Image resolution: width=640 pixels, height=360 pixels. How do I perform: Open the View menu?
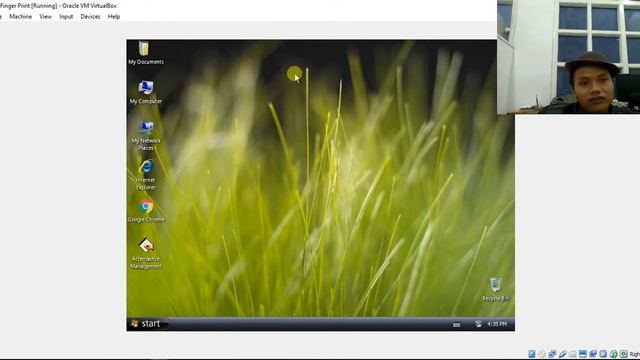tap(45, 17)
